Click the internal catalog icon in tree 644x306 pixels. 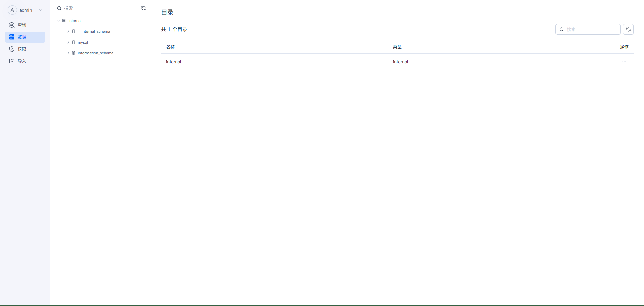click(x=64, y=21)
